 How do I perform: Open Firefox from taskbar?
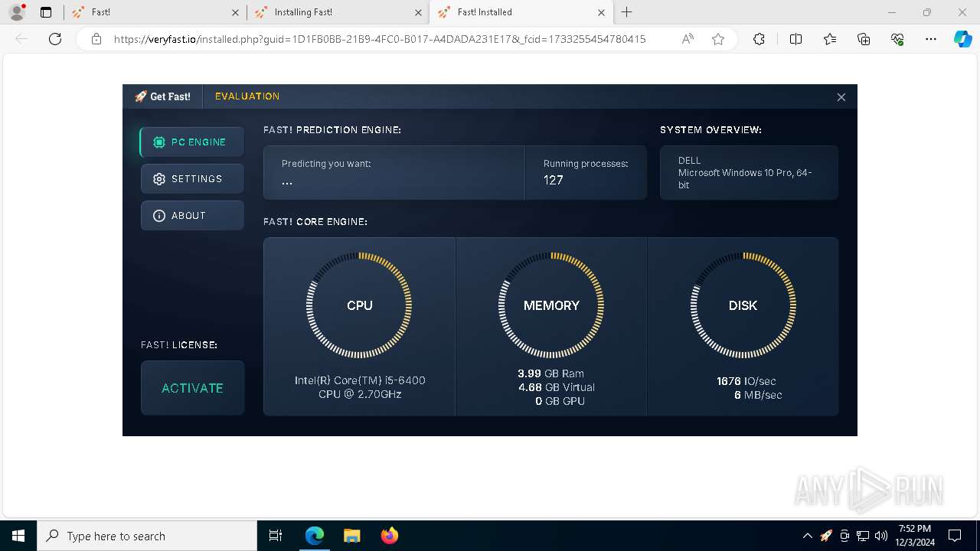[x=389, y=536]
